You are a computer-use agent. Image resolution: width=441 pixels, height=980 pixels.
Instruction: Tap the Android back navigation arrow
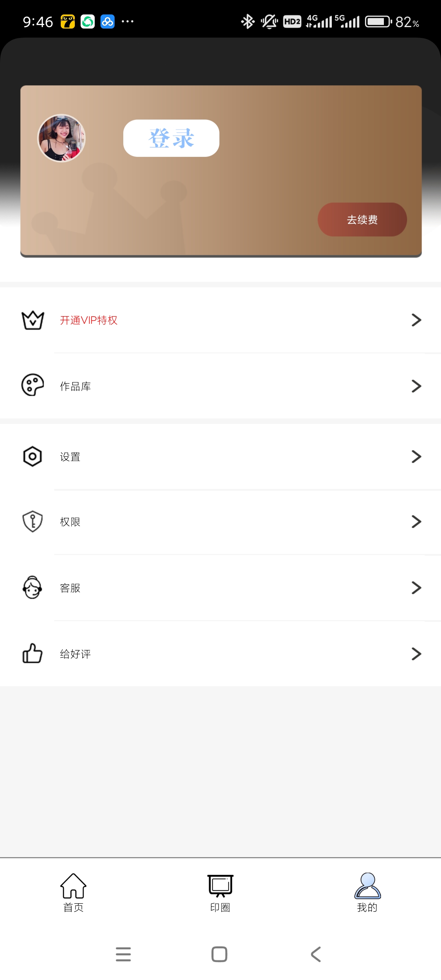click(x=316, y=954)
